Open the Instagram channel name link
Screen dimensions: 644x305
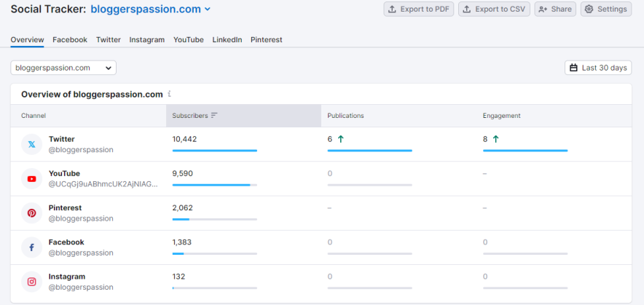click(67, 277)
